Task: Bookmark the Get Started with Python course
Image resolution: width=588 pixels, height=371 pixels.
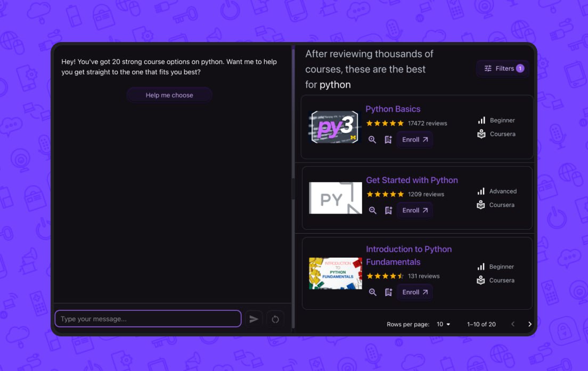Action: pyautogui.click(x=388, y=210)
